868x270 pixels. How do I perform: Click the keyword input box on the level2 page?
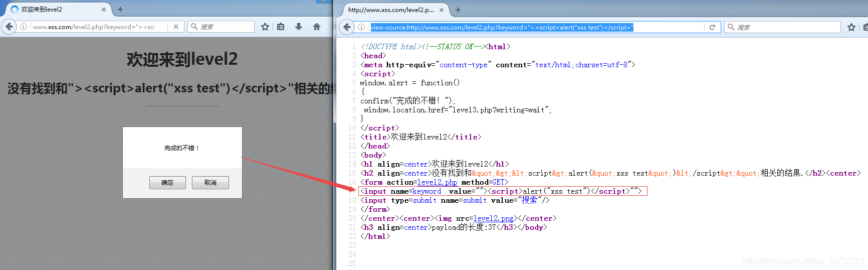[182, 111]
